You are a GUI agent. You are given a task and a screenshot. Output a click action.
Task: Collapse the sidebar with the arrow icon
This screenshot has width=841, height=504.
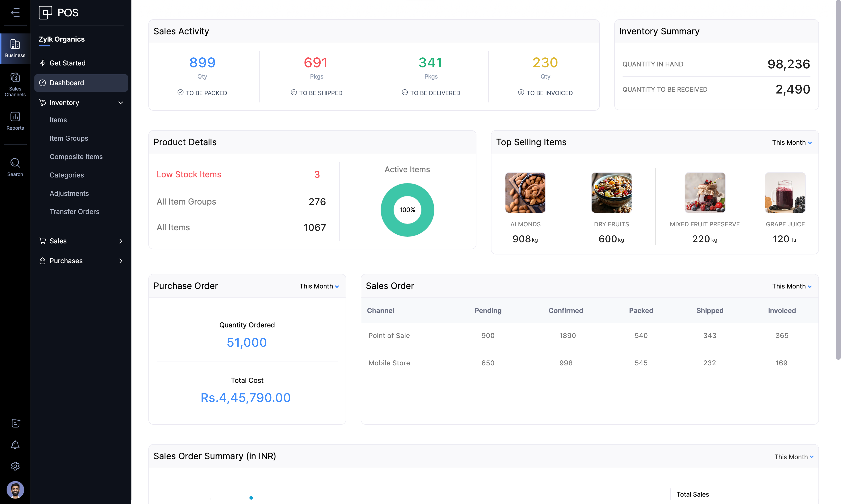[x=15, y=13]
